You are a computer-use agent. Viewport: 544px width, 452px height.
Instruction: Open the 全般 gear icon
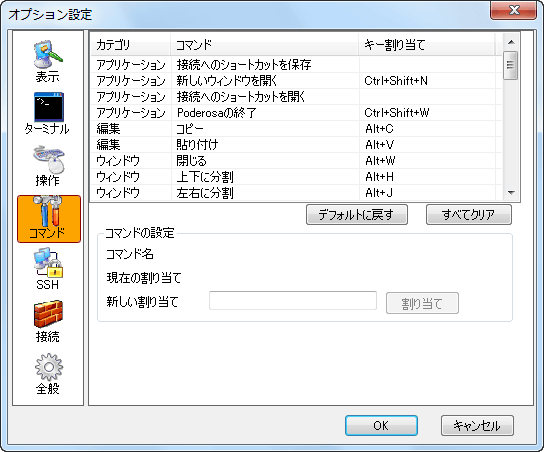tap(48, 374)
